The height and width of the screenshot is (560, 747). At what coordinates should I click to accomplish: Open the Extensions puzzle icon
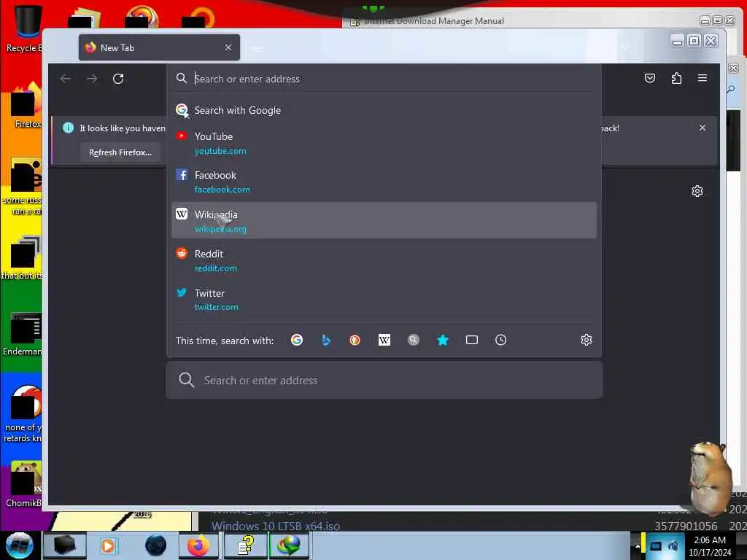point(676,78)
